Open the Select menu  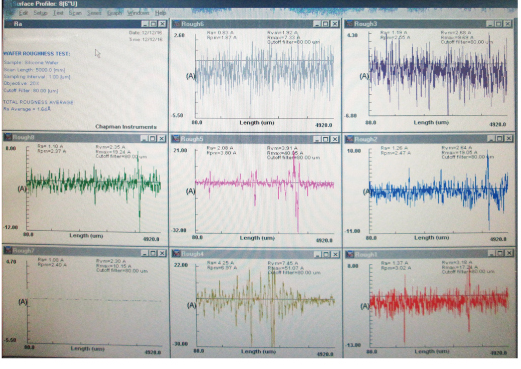click(x=94, y=13)
